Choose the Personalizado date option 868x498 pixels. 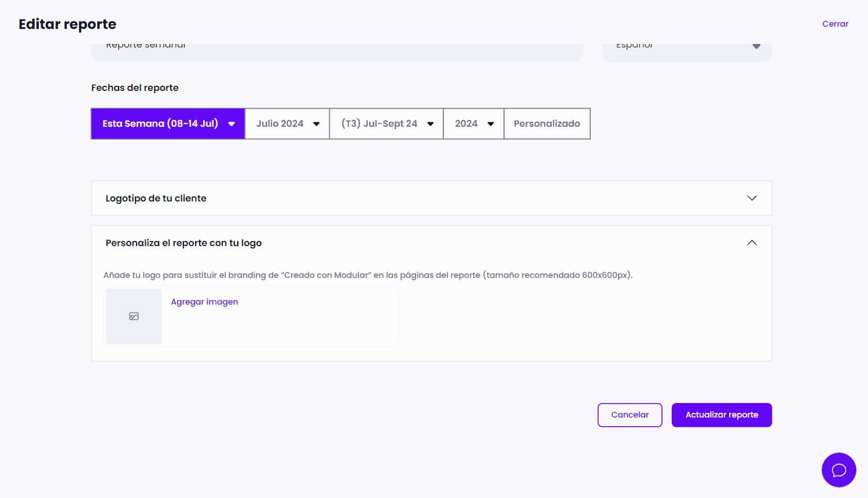point(547,123)
